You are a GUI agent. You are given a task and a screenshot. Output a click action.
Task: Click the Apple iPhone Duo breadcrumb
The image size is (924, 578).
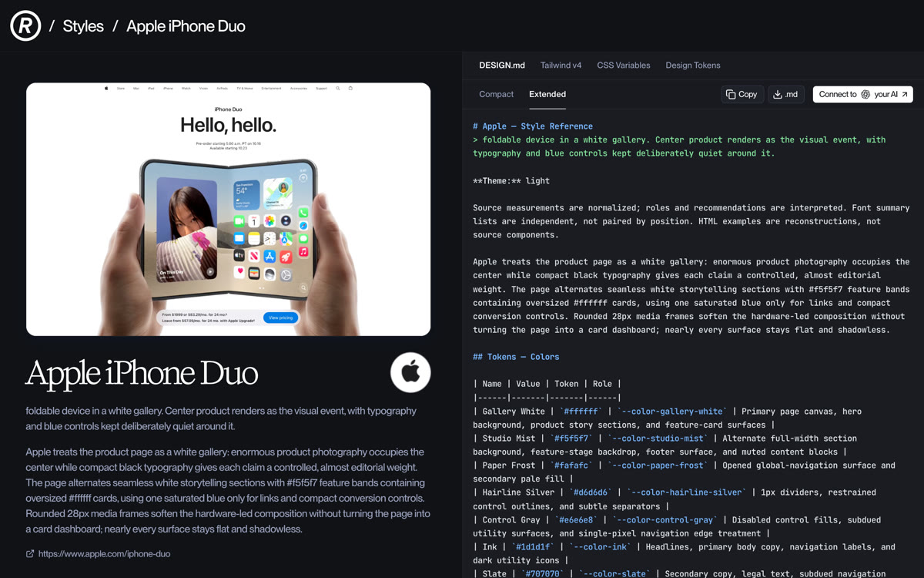click(x=186, y=26)
